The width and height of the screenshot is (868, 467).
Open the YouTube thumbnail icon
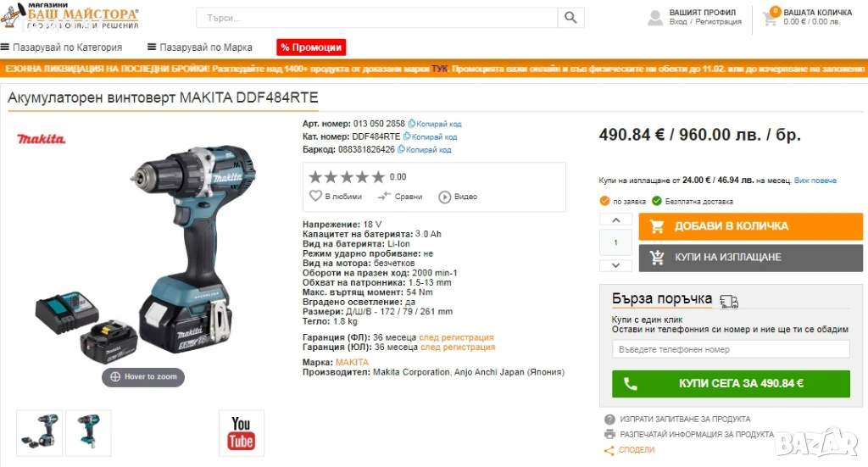tap(242, 433)
